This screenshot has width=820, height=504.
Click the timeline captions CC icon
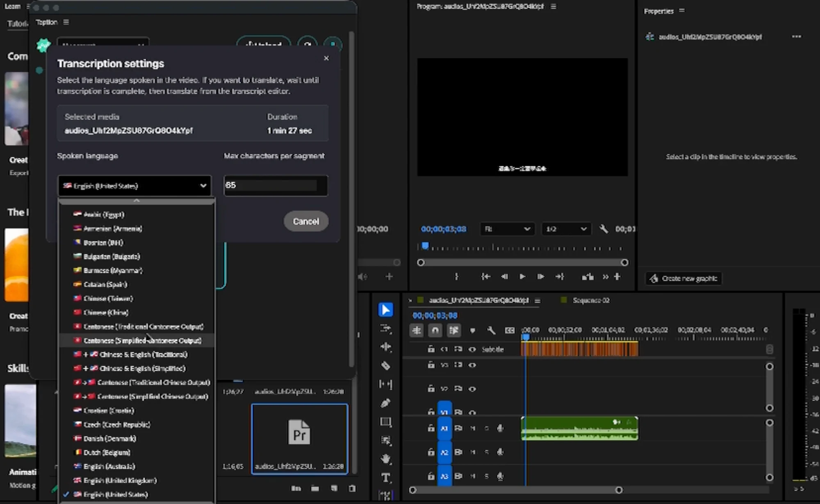[510, 330]
